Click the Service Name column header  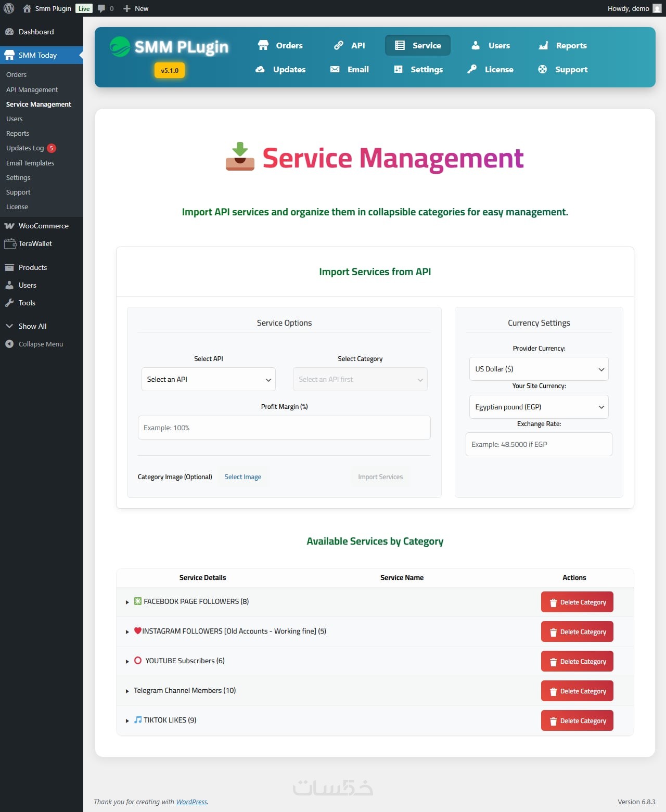pos(402,577)
